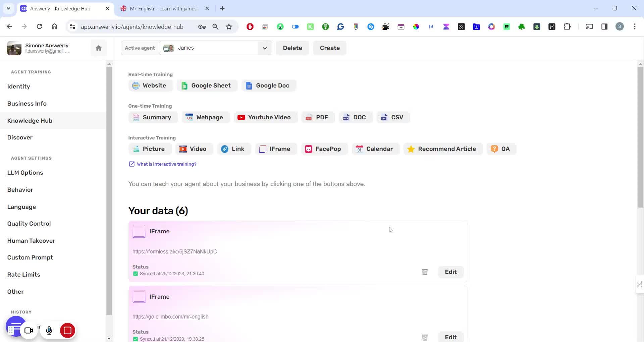The image size is (644, 342).
Task: Click the home icon beside the profile
Action: coord(99,48)
